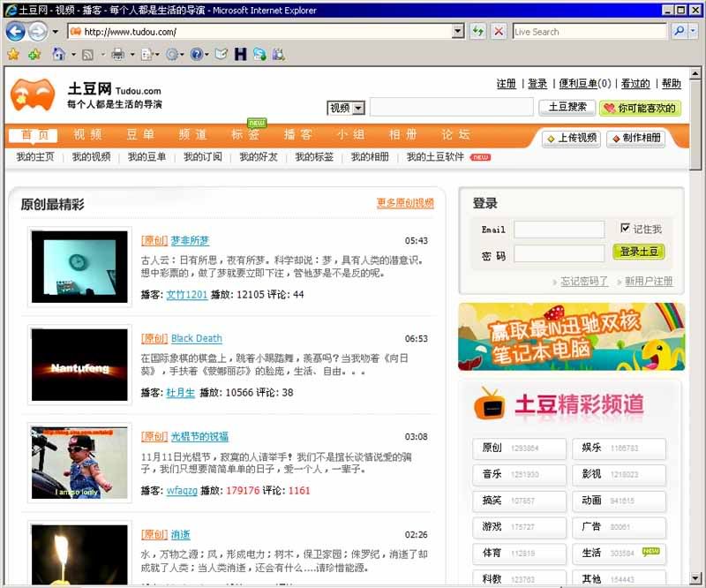The height and width of the screenshot is (588, 706).
Task: Click the Add to Favorites icon
Action: [x=34, y=55]
